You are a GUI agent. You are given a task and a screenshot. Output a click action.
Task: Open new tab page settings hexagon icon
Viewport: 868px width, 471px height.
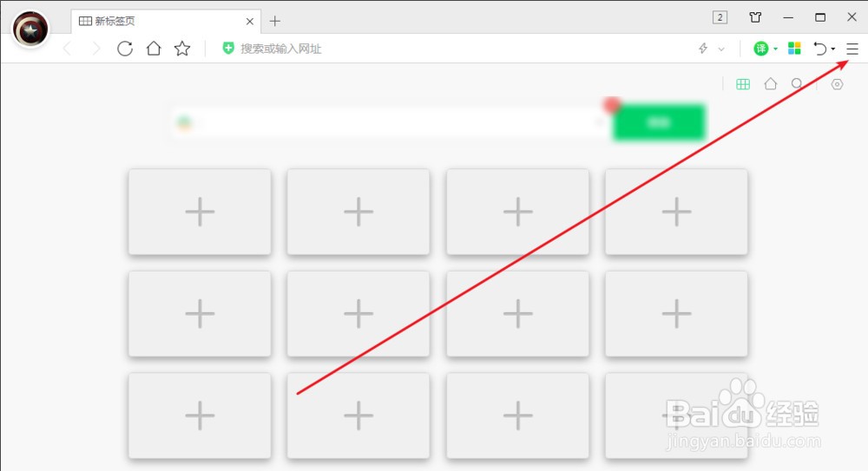click(837, 84)
